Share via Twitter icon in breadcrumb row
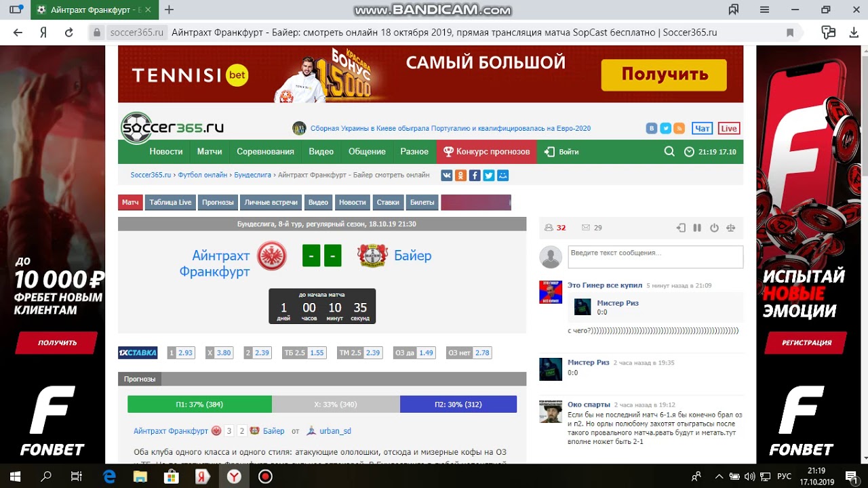Image resolution: width=868 pixels, height=488 pixels. pyautogui.click(x=489, y=176)
